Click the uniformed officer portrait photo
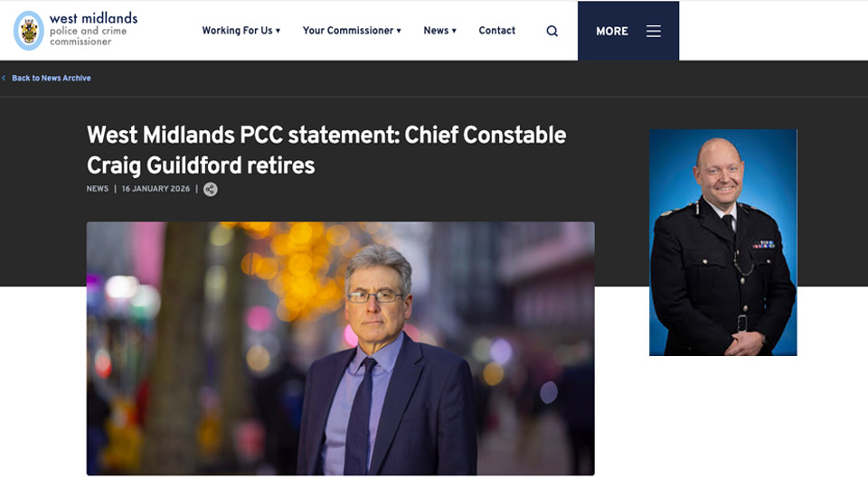The width and height of the screenshot is (868, 488). pos(722,242)
